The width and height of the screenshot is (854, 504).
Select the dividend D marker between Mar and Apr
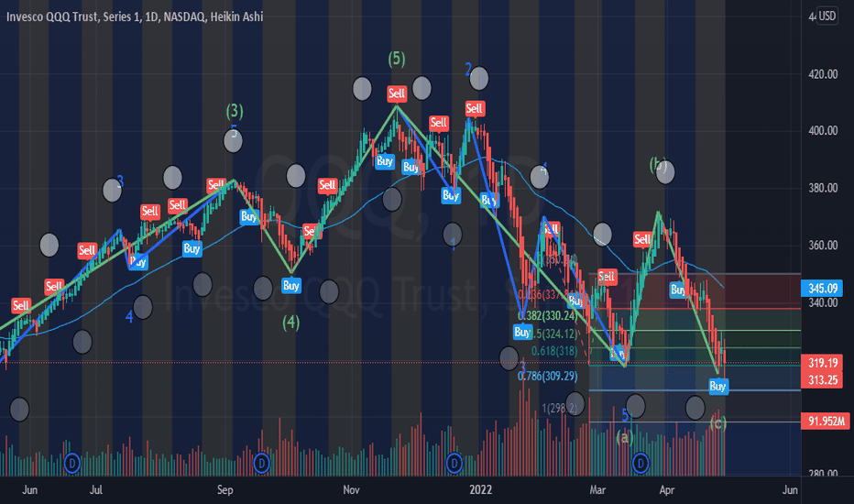pyautogui.click(x=640, y=464)
